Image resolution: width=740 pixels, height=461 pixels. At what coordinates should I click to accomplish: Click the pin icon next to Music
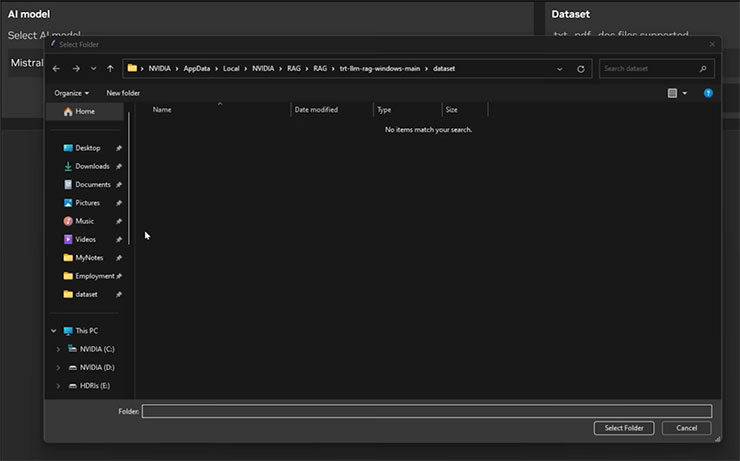[x=119, y=221]
